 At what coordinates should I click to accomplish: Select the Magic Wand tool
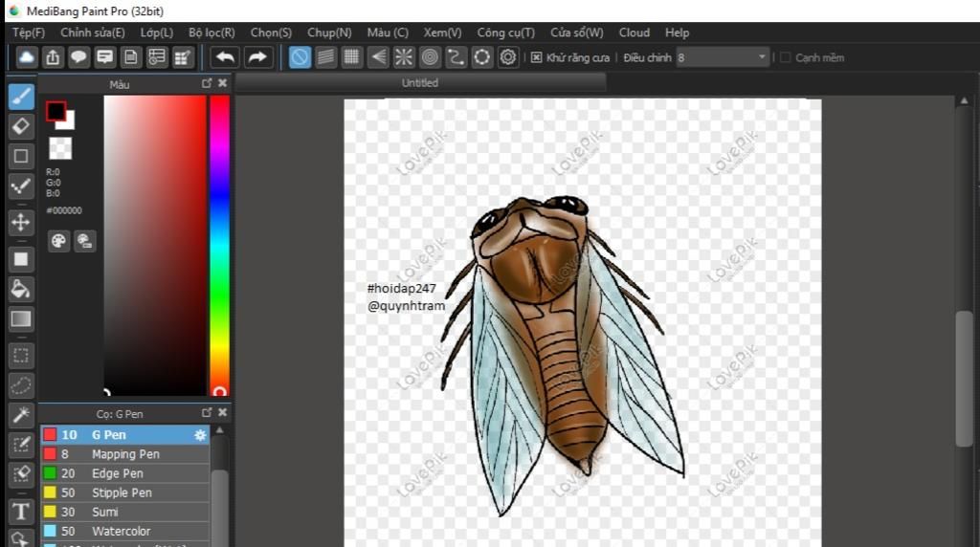[21, 415]
